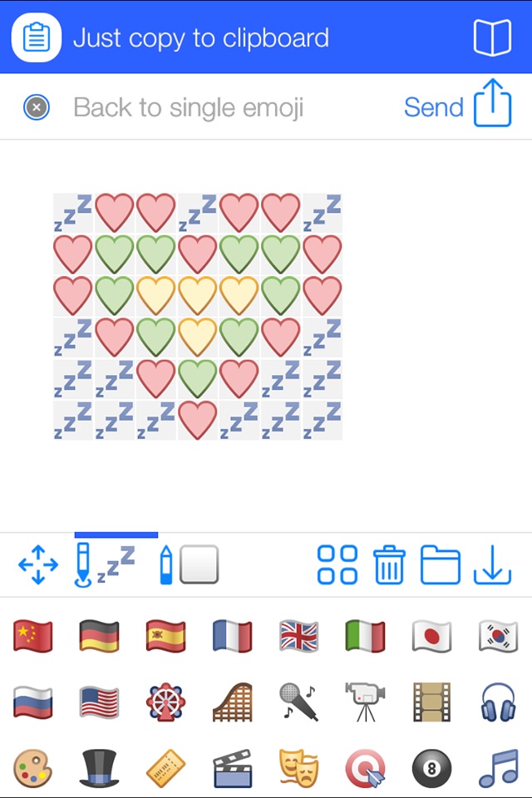Click the bottom red heart cell on canvas

[x=198, y=421]
